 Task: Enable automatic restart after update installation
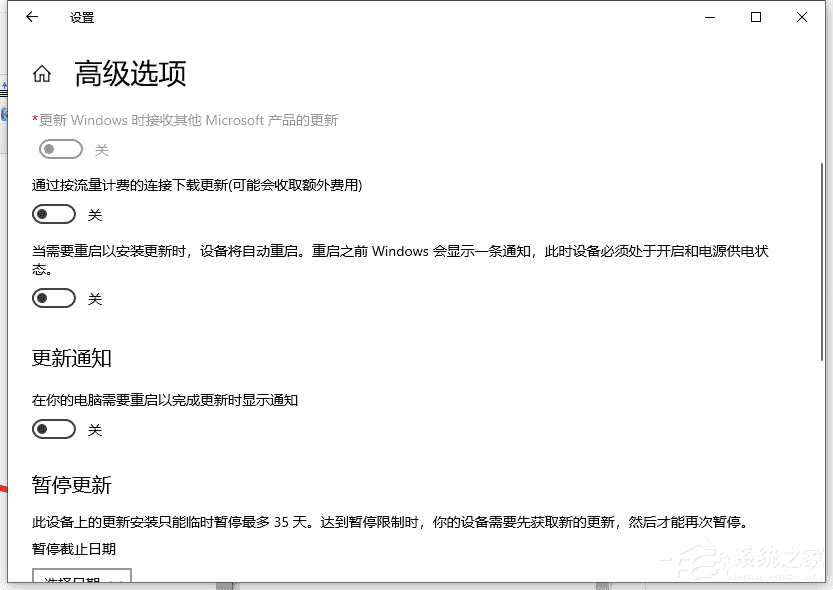tap(53, 298)
